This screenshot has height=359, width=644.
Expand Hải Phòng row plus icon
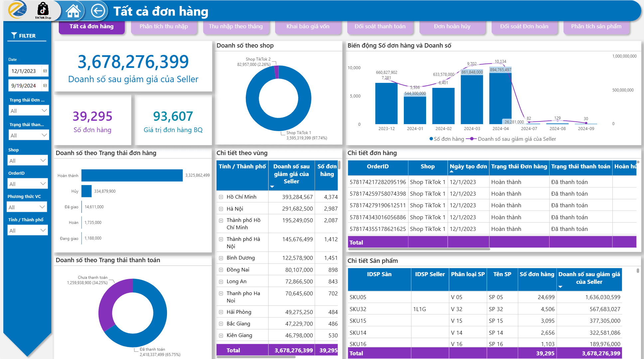[x=221, y=312]
